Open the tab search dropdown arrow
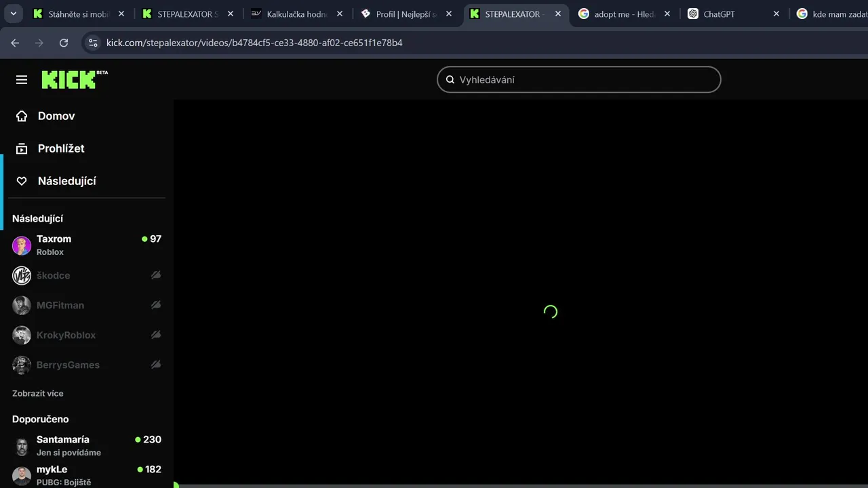Viewport: 868px width, 488px height. click(x=13, y=14)
